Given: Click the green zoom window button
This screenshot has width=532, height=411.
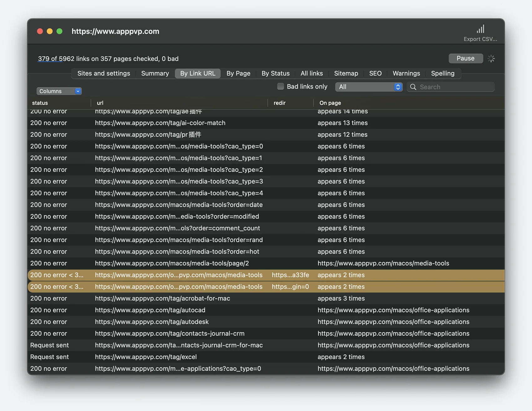Looking at the screenshot, I should point(59,31).
